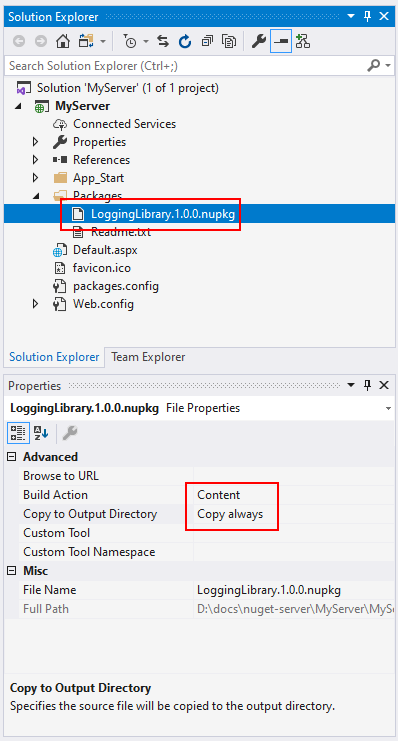Close the Solution Explorer panel
The image size is (398, 741).
pyautogui.click(x=384, y=17)
